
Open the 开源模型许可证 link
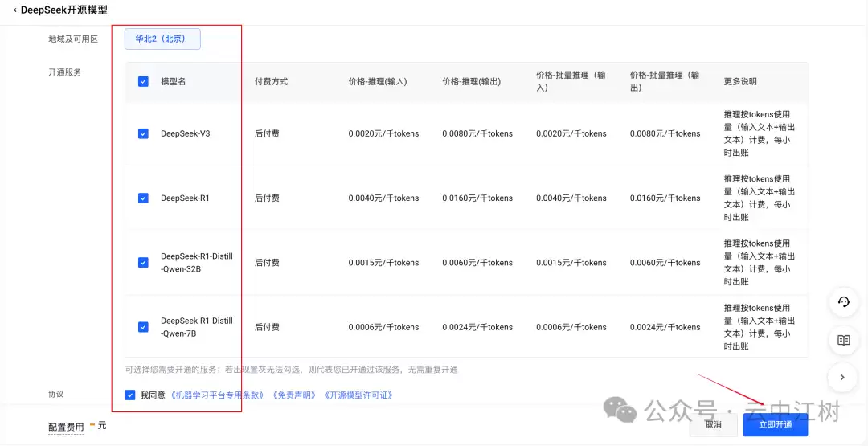point(358,395)
